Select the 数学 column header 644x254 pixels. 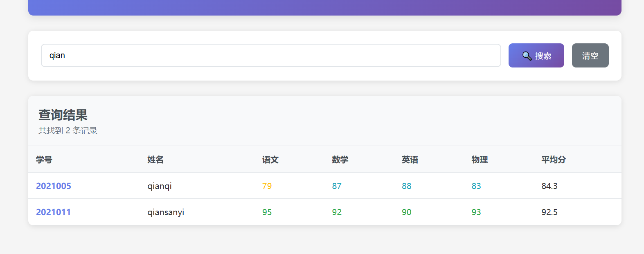340,160
